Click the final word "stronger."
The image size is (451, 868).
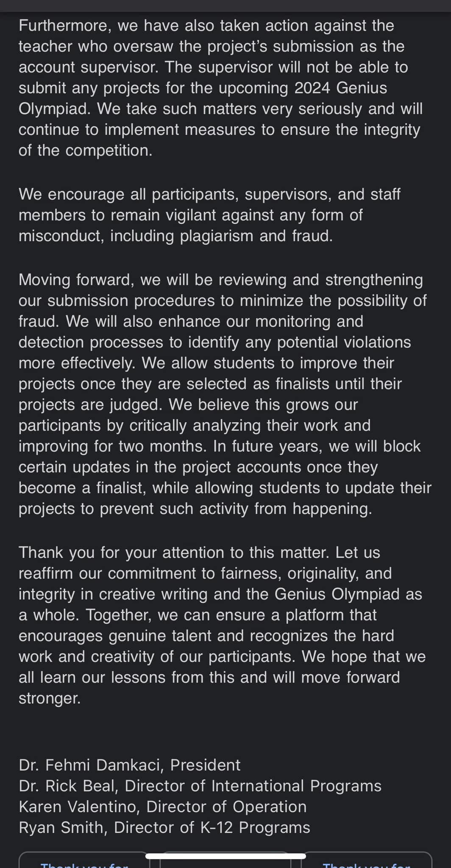50,698
